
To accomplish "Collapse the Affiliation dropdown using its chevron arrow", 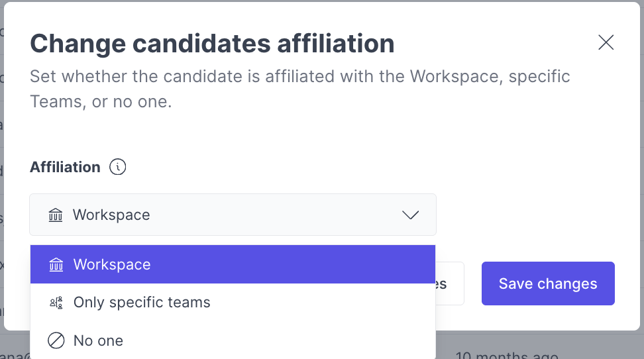I will (x=411, y=215).
